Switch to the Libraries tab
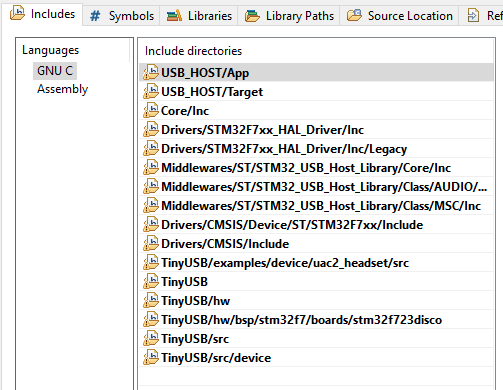Image resolution: width=503 pixels, height=390 pixels. click(x=199, y=16)
